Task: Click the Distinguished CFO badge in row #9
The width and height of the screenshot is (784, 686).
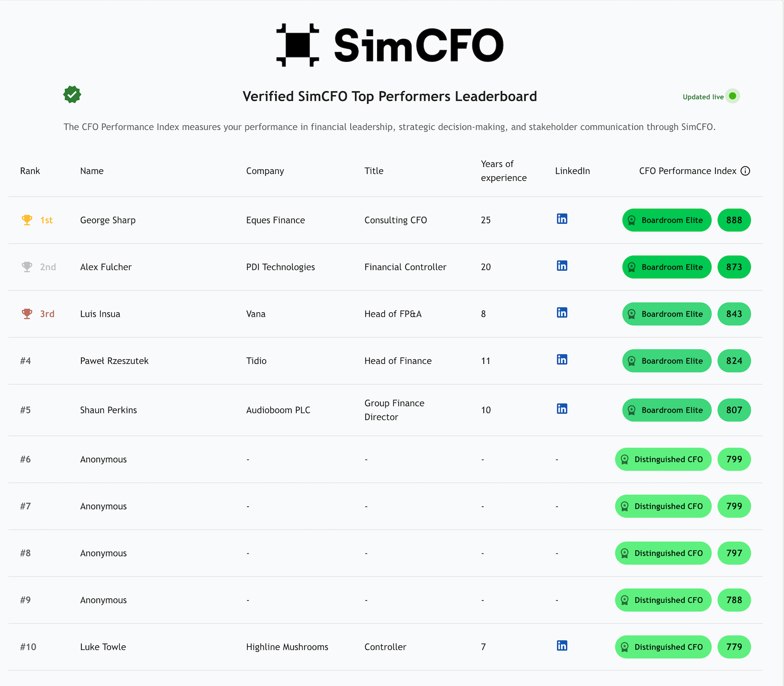Action: tap(663, 601)
